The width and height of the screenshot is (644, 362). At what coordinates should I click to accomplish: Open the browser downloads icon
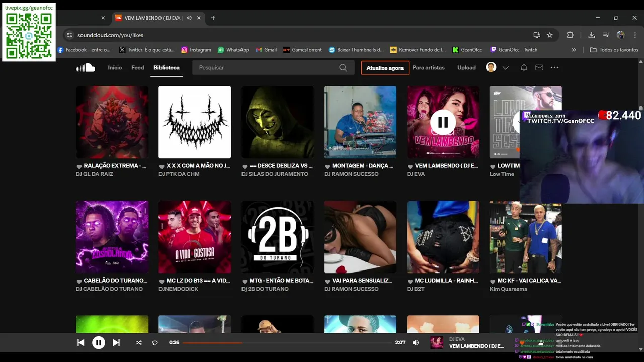(x=592, y=35)
